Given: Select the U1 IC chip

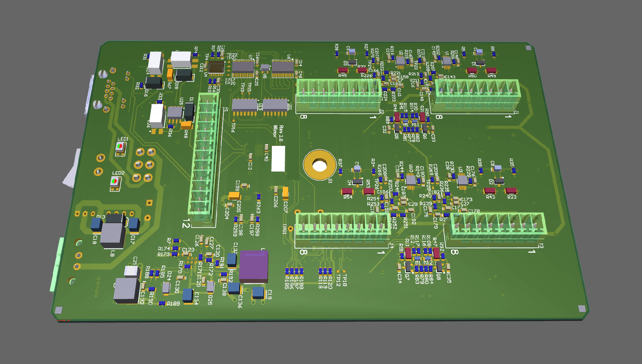Looking at the screenshot, I should click(x=447, y=61).
